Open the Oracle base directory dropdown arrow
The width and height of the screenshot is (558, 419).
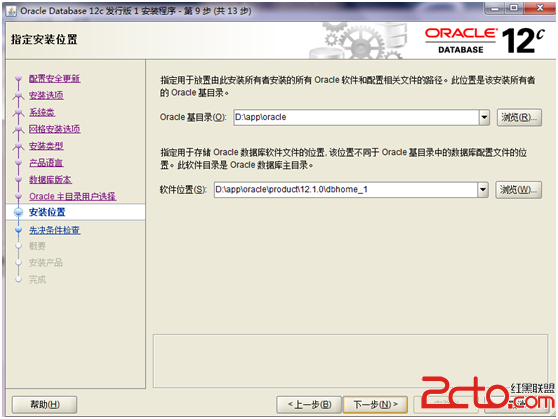(x=484, y=117)
